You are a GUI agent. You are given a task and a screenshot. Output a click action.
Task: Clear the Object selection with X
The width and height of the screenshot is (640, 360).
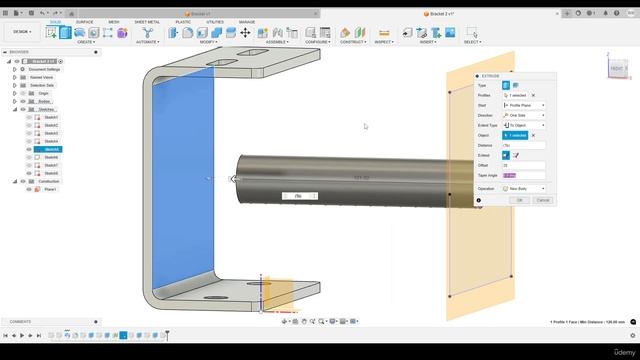[x=533, y=136]
